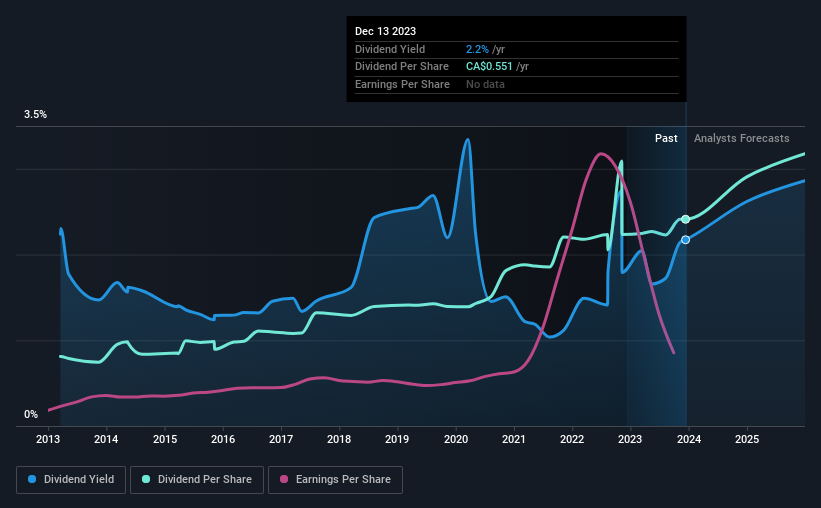Screen dimensions: 821x508
Task: Click the 2013 label on the x-axis
Action: (48, 439)
